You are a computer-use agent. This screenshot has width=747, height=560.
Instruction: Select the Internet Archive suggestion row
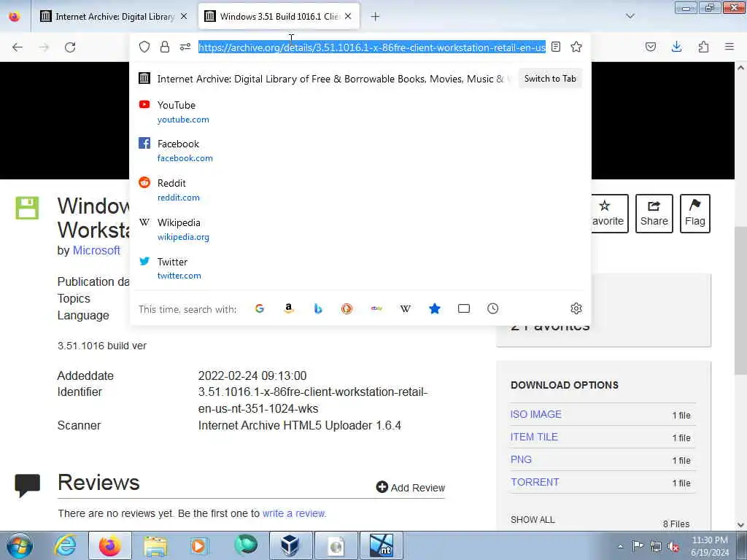pyautogui.click(x=360, y=79)
